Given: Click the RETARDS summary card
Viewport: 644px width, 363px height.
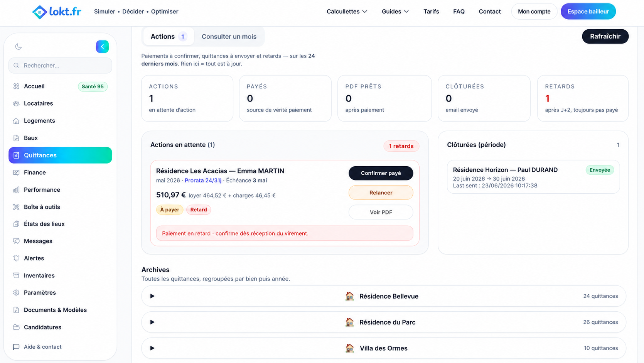Looking at the screenshot, I should click(x=583, y=98).
